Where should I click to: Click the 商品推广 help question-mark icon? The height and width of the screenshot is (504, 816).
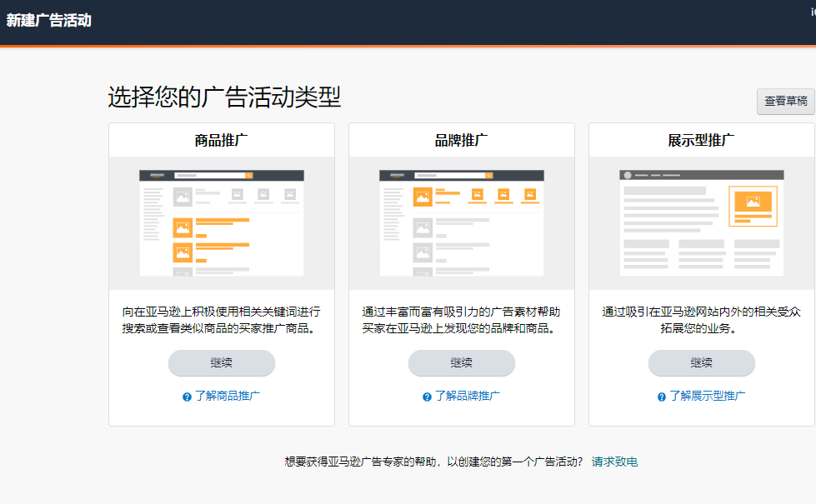[187, 397]
